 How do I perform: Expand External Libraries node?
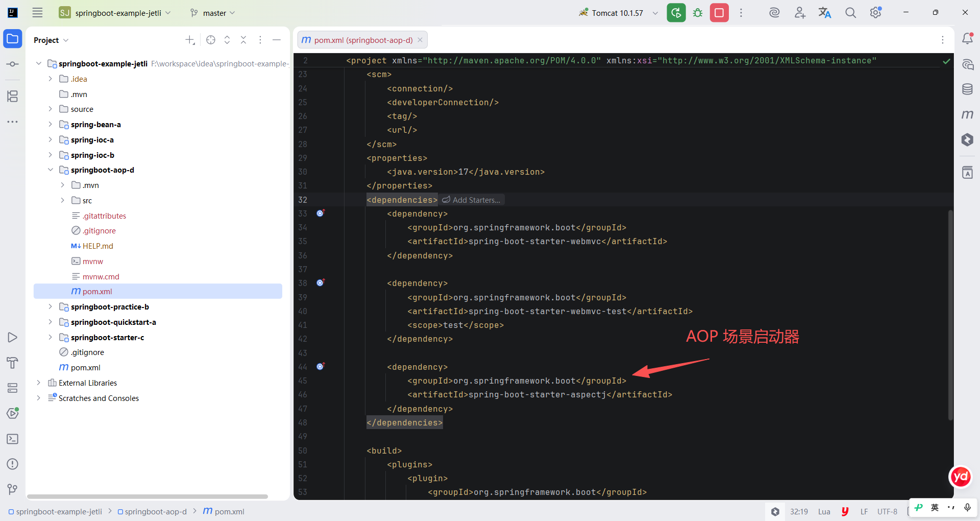pyautogui.click(x=38, y=383)
